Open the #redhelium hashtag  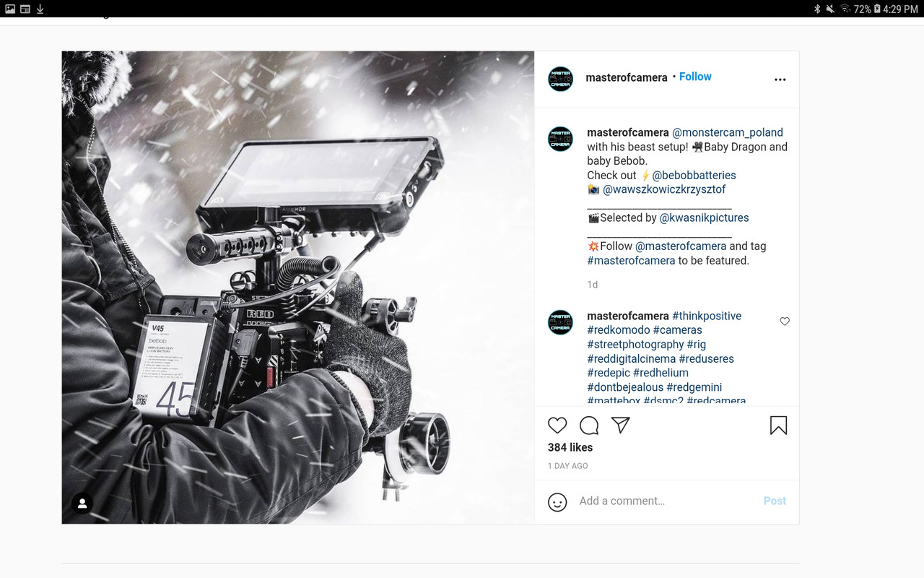[661, 373]
